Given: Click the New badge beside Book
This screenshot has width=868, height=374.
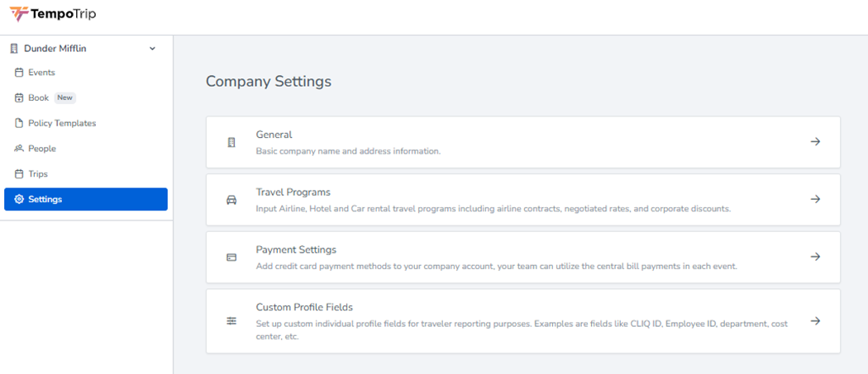Looking at the screenshot, I should pos(65,97).
